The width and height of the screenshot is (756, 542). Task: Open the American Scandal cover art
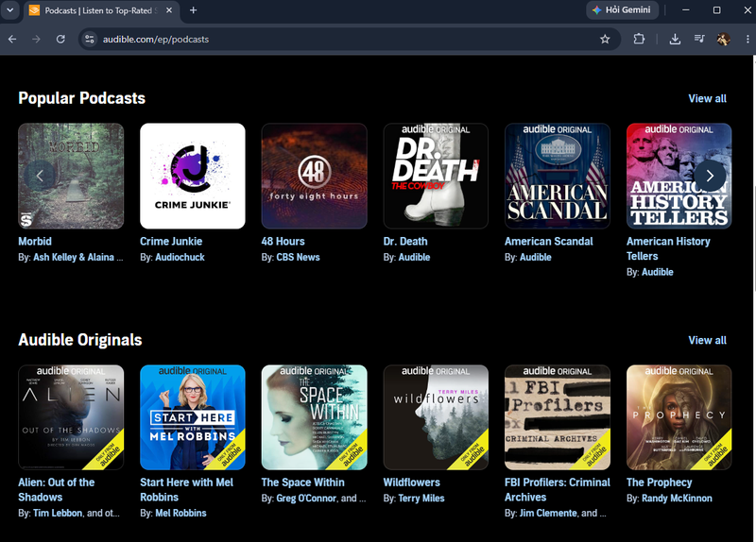point(558,176)
